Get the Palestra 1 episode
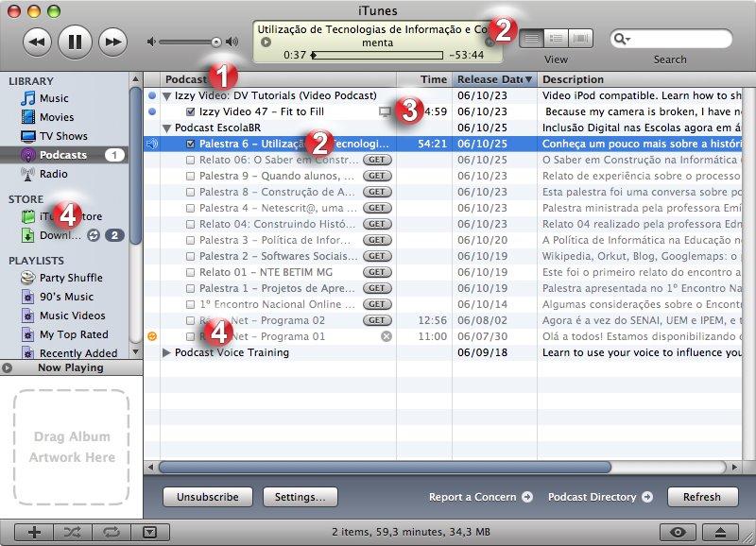Viewport: 756px width, 546px height. pyautogui.click(x=377, y=288)
